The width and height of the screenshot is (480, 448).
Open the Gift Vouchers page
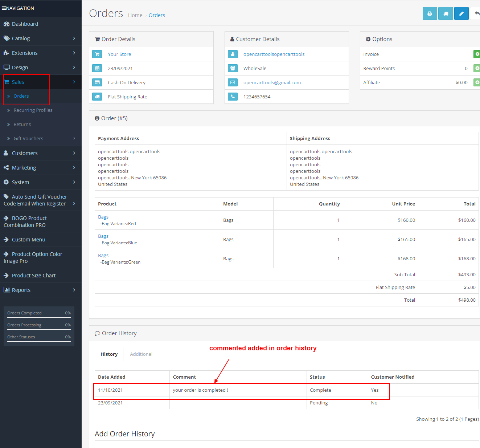(x=29, y=138)
